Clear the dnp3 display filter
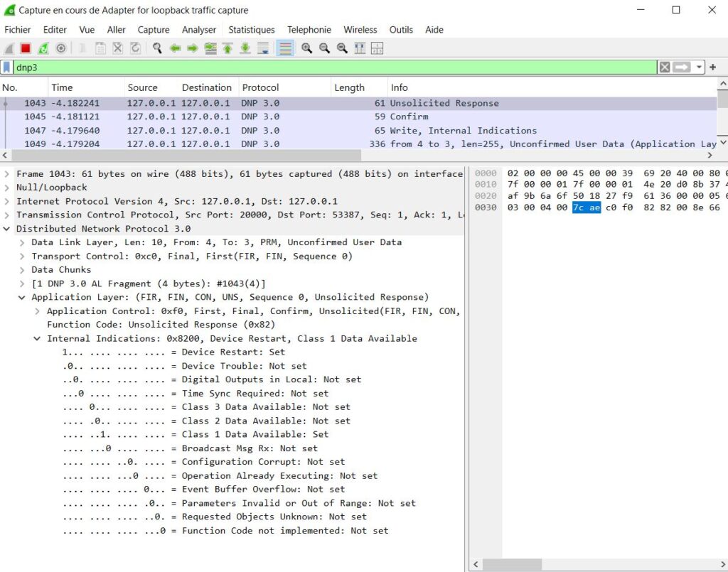The width and height of the screenshot is (728, 572). [x=663, y=67]
